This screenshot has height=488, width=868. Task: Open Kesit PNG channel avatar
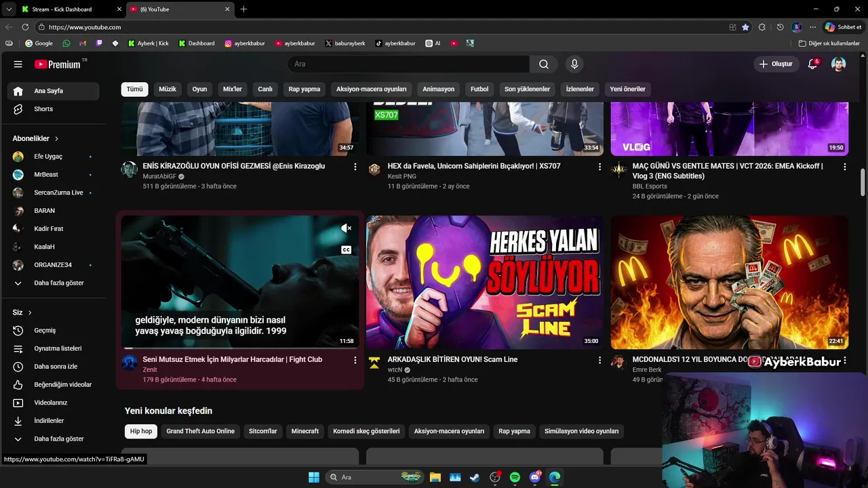pos(374,169)
